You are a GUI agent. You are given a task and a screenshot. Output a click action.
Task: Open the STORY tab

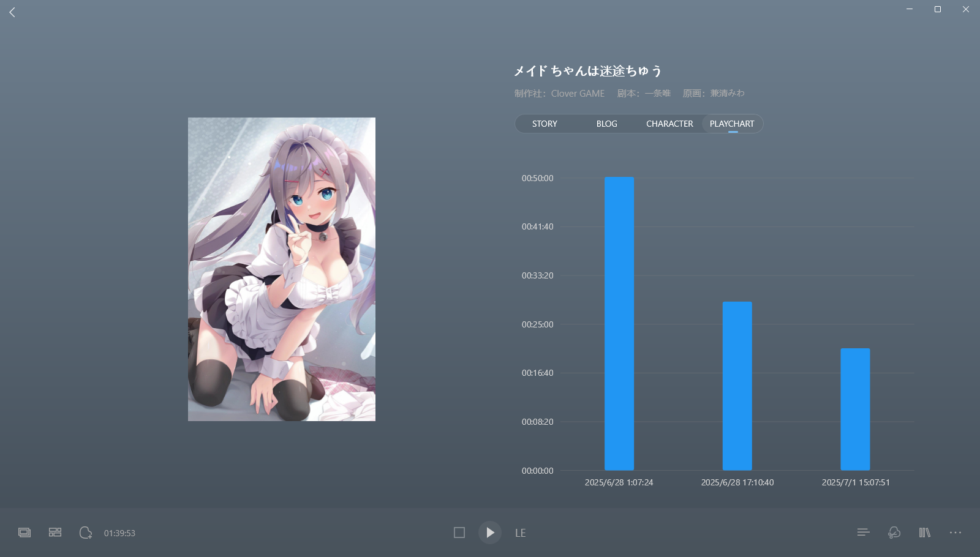545,124
